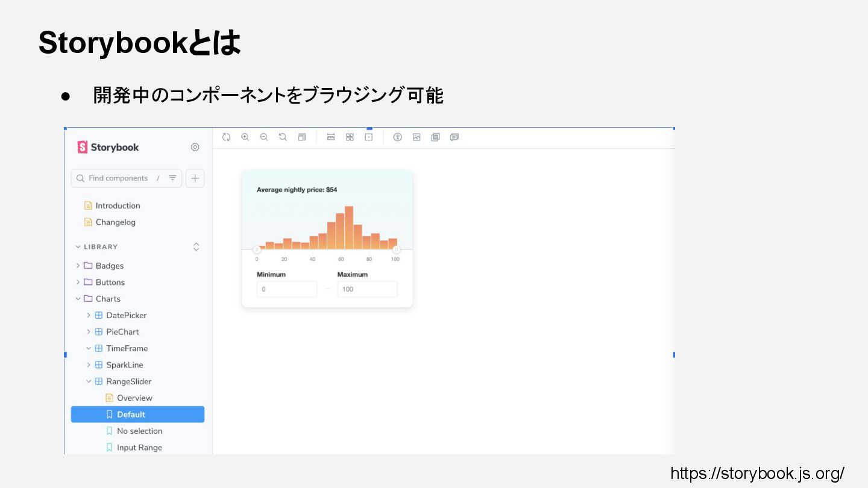Click the expand-all arrows next to LIBRARY
The height and width of the screenshot is (488, 868).
click(196, 246)
